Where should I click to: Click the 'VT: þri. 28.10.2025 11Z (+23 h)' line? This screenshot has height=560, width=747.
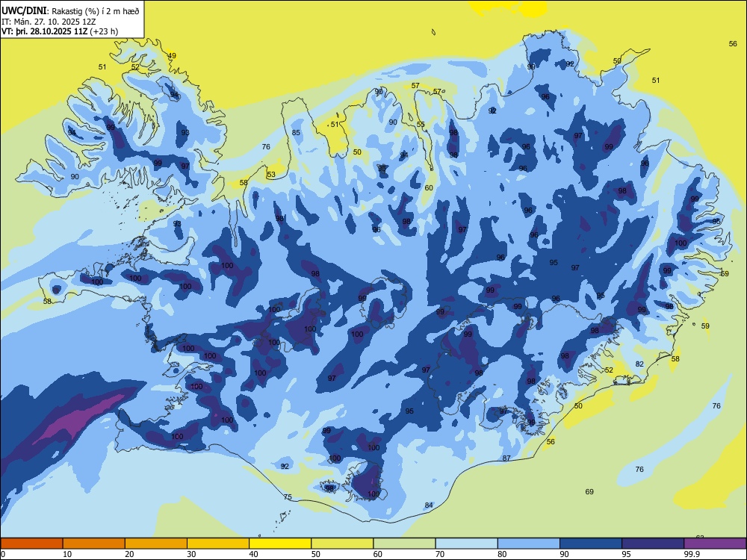[x=60, y=31]
